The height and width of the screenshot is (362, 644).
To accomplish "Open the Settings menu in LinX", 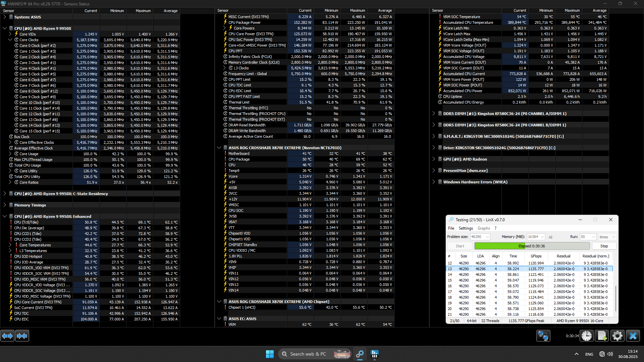I will tap(466, 228).
